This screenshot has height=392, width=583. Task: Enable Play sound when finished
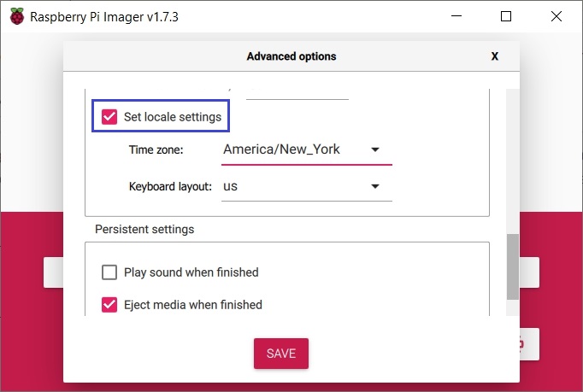click(109, 272)
